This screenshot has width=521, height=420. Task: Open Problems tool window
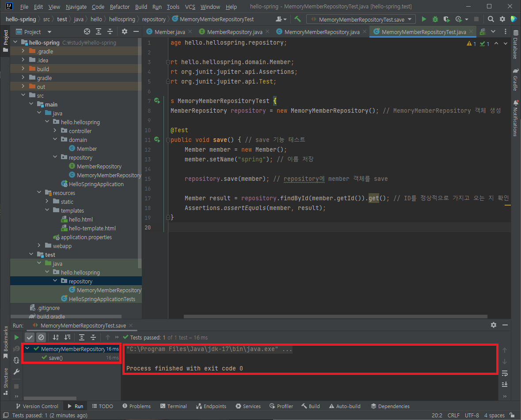coord(137,406)
